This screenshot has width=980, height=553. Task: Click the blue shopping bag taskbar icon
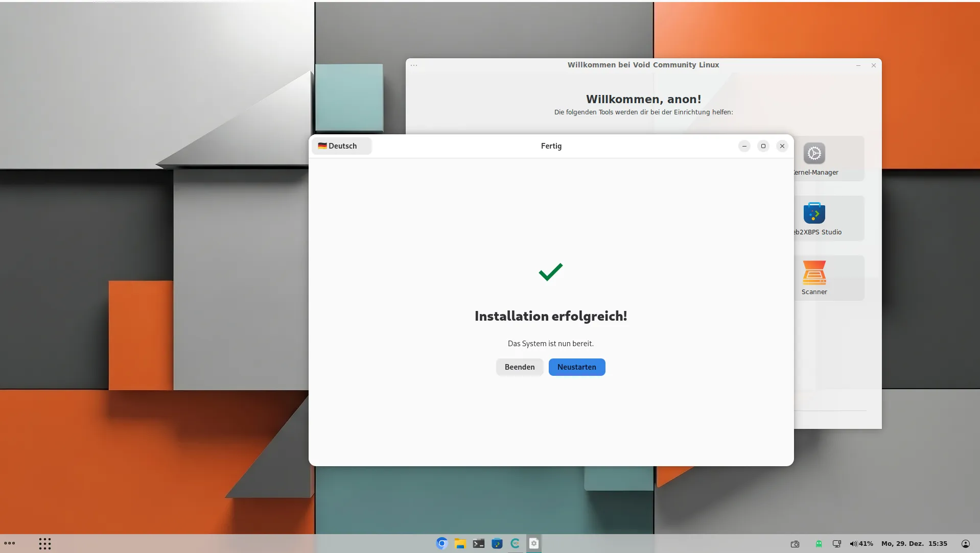click(497, 543)
